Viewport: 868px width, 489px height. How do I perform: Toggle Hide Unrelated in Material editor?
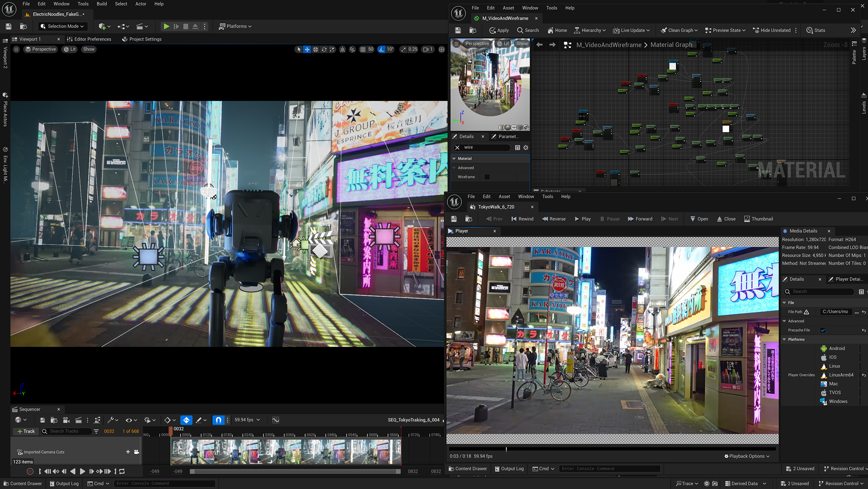(x=772, y=30)
